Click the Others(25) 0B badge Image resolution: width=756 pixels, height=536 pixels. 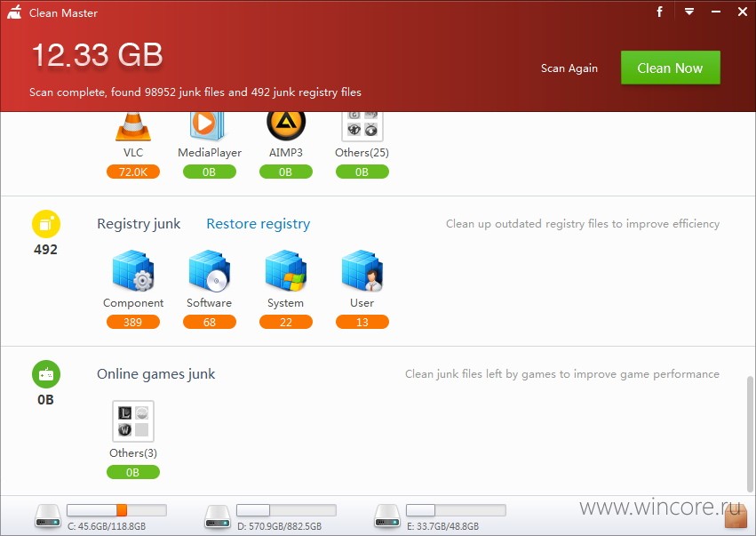click(x=362, y=172)
